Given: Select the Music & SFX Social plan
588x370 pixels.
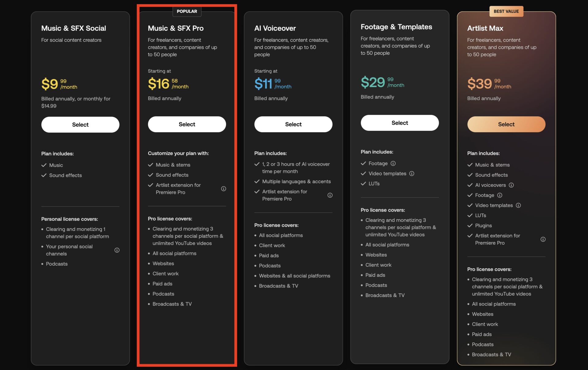Looking at the screenshot, I should click(80, 125).
